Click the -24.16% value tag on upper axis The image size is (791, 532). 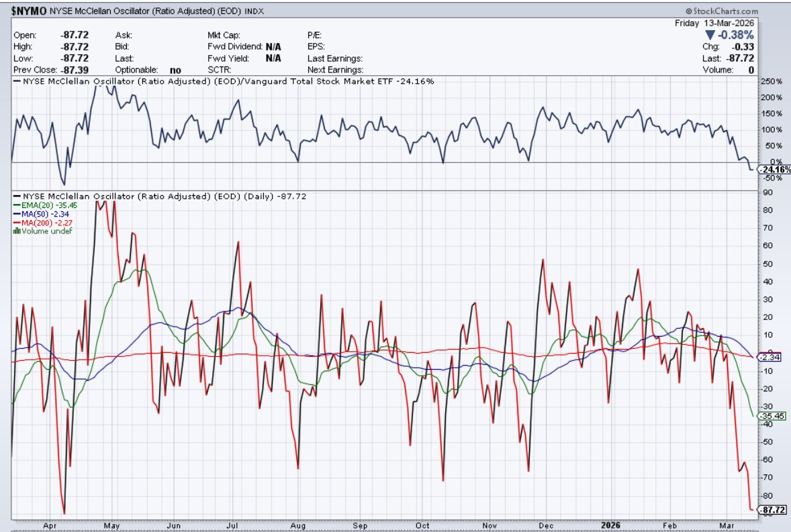coord(775,169)
